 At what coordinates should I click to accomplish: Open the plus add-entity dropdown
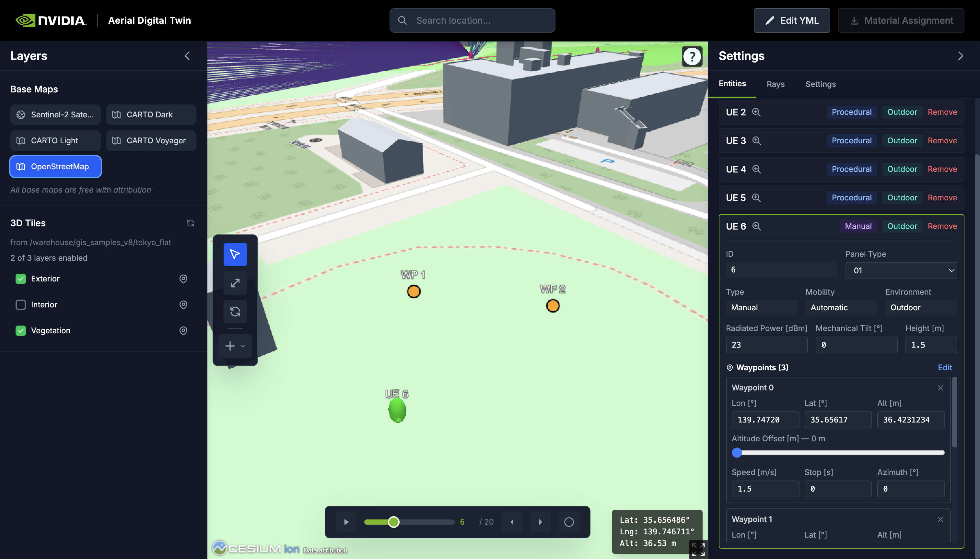click(235, 346)
